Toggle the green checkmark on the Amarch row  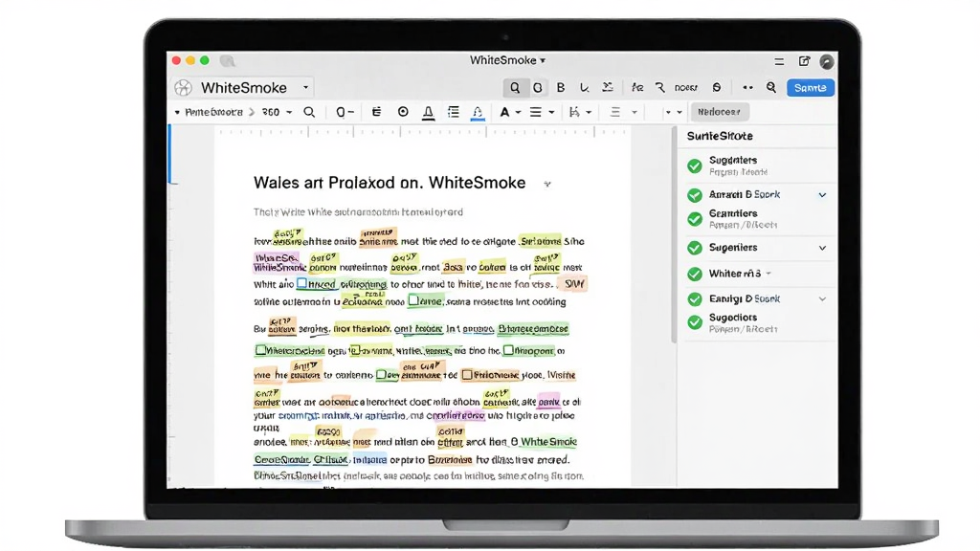tap(695, 195)
